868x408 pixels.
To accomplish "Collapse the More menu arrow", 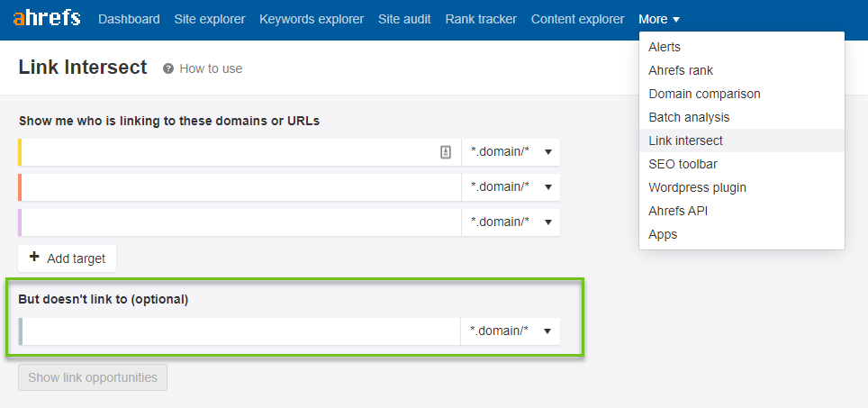I will (x=676, y=20).
